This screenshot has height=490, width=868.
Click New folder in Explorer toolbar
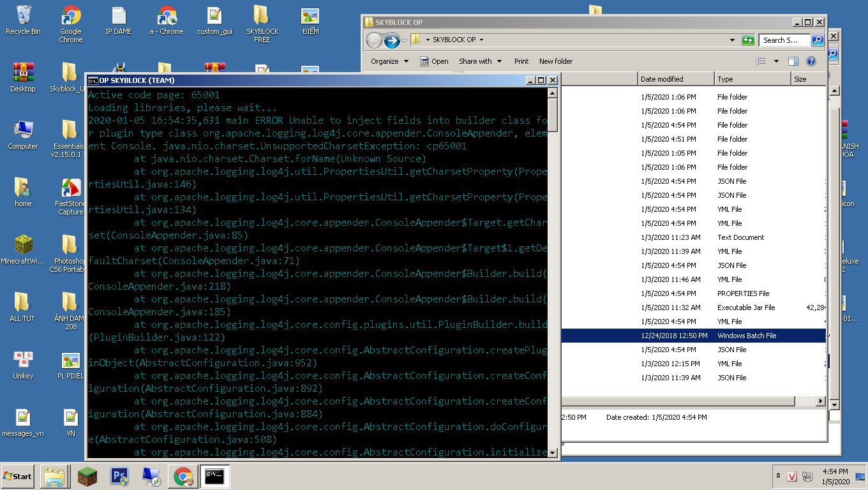(555, 61)
